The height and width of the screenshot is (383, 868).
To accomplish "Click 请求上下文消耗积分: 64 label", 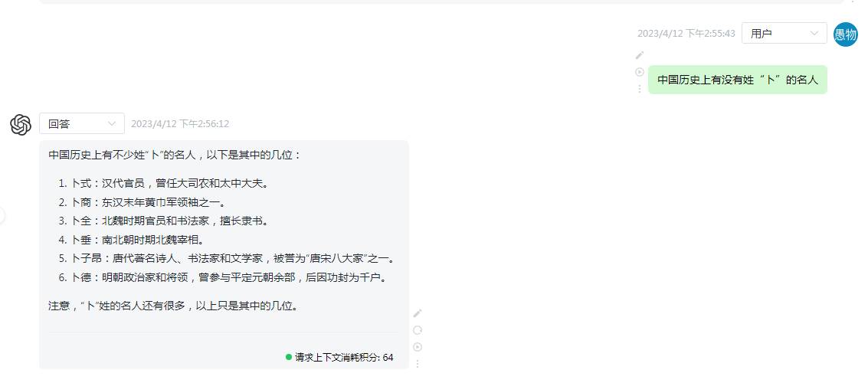I will (x=344, y=358).
